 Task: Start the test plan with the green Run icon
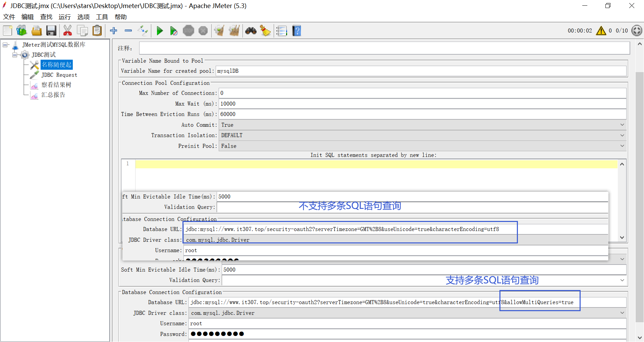[160, 31]
